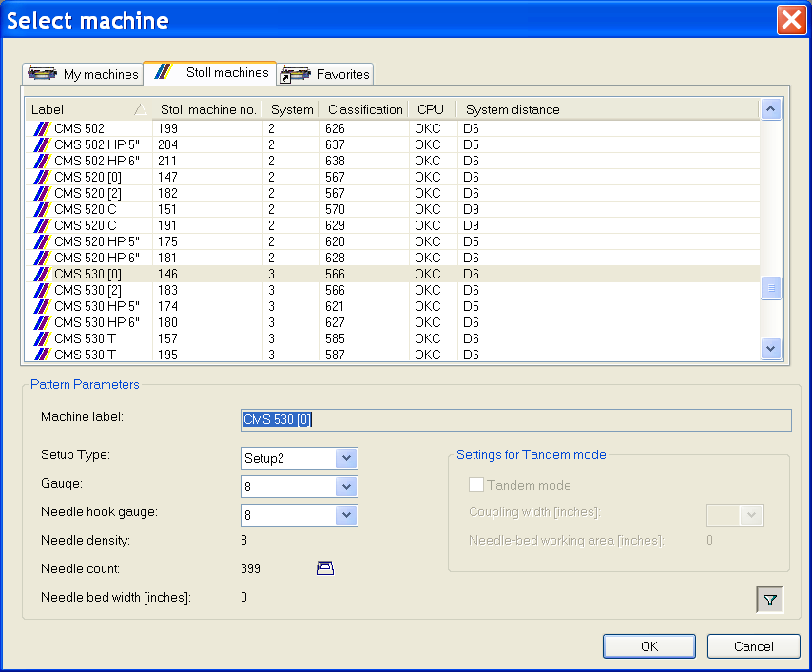Click the Stoll icon for CMS 502
Image resolution: width=812 pixels, height=672 pixels.
pyautogui.click(x=41, y=128)
